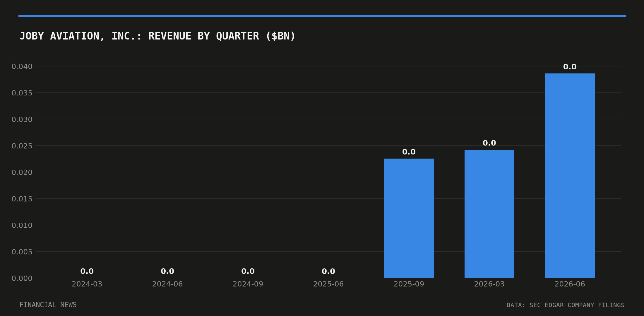Click the 0.040 y-axis tick label
Image resolution: width=644 pixels, height=316 pixels.
(22, 67)
